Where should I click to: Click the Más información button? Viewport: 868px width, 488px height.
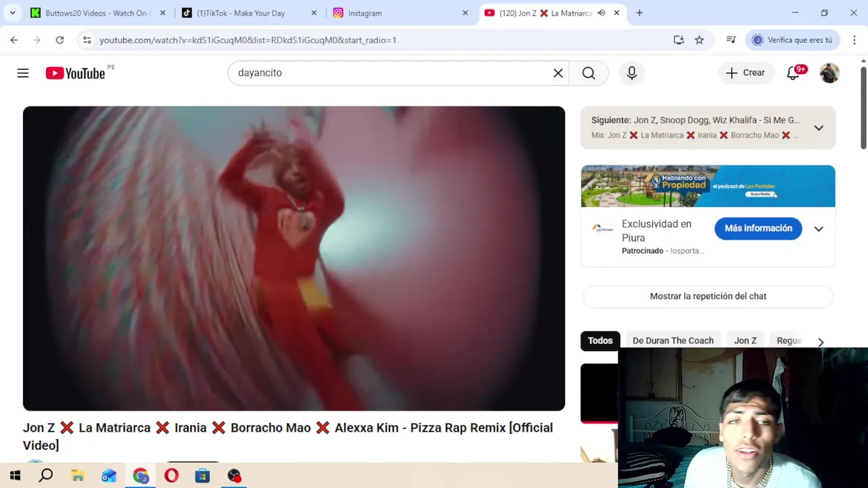pyautogui.click(x=758, y=228)
